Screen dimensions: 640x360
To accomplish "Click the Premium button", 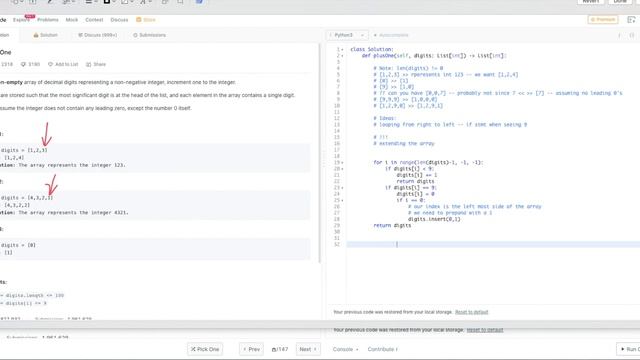I will pyautogui.click(x=603, y=20).
